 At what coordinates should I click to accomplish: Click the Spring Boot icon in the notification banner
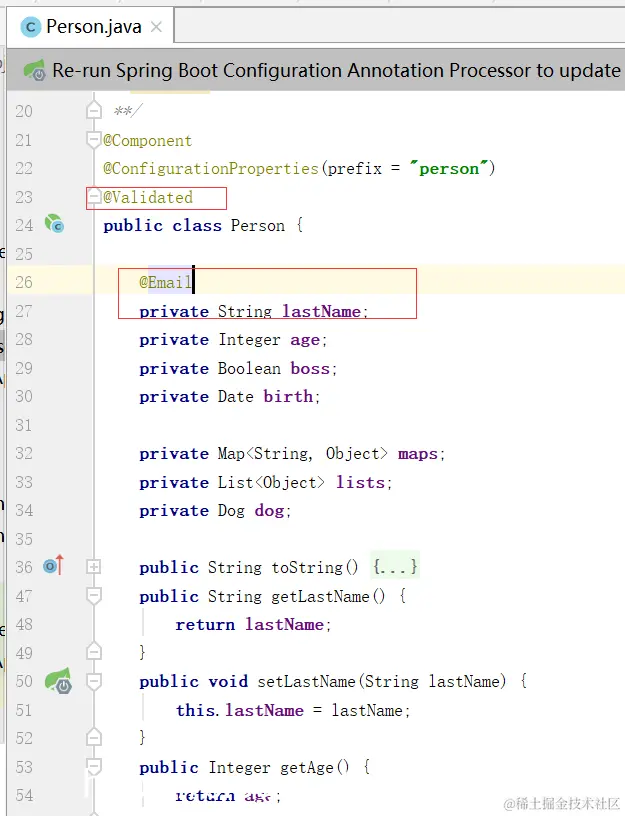pos(34,70)
